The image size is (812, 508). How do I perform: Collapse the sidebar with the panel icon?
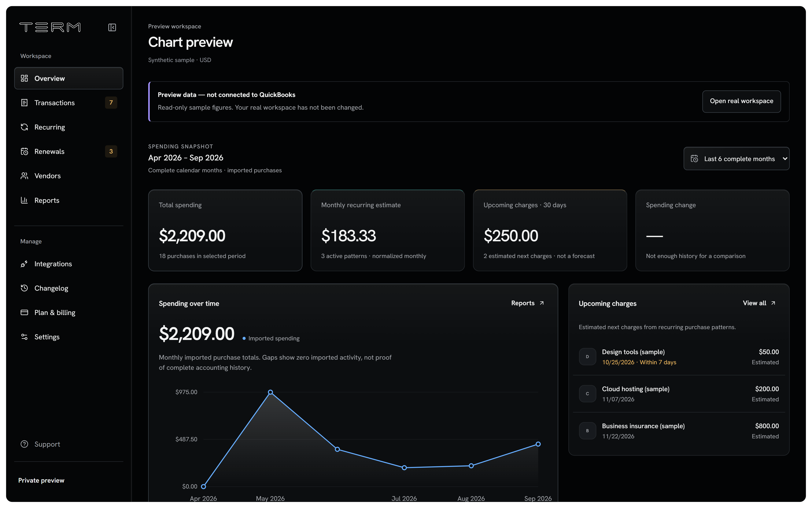112,27
